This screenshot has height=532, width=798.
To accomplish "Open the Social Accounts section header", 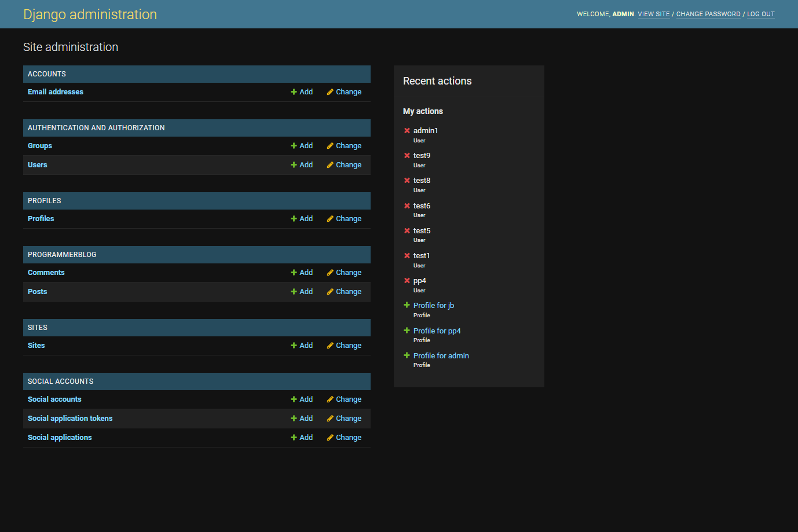I will coord(61,381).
